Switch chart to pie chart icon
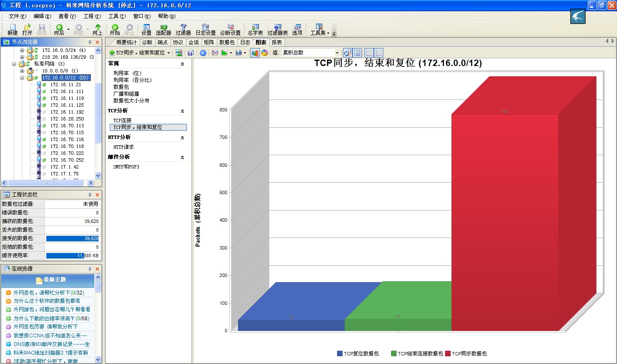The width and height of the screenshot is (617, 364). [265, 53]
